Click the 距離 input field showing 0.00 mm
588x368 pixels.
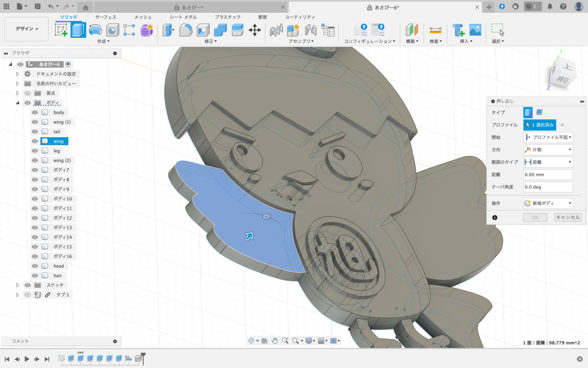tap(548, 175)
